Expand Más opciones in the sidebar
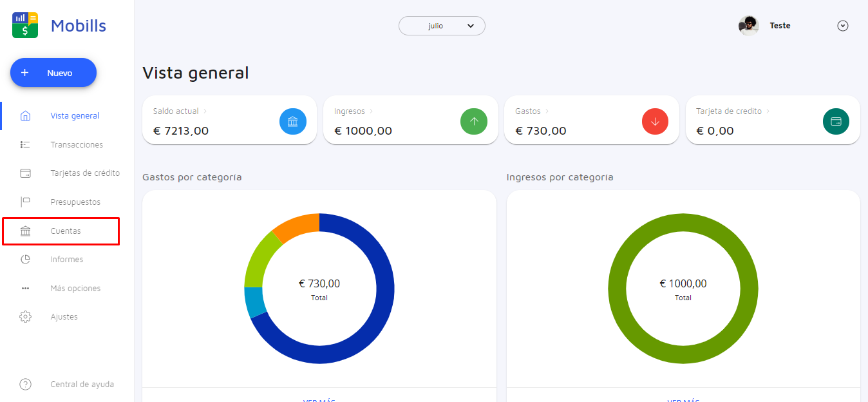 pyautogui.click(x=75, y=289)
